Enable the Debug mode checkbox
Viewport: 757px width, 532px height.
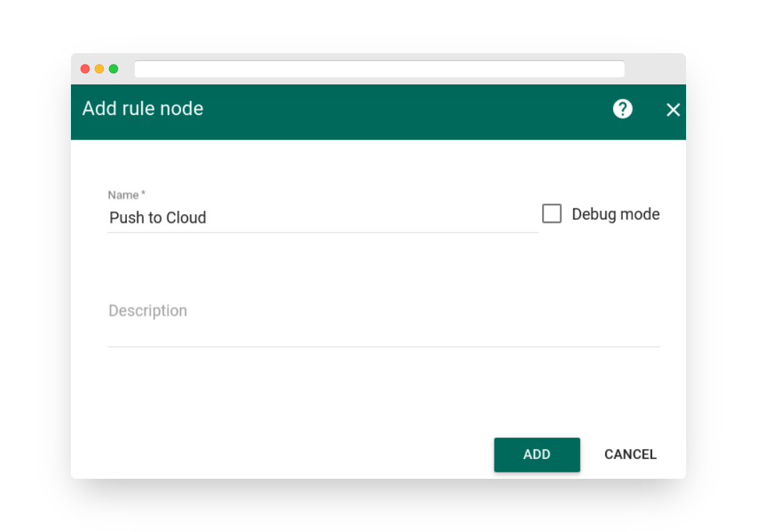[x=551, y=214]
